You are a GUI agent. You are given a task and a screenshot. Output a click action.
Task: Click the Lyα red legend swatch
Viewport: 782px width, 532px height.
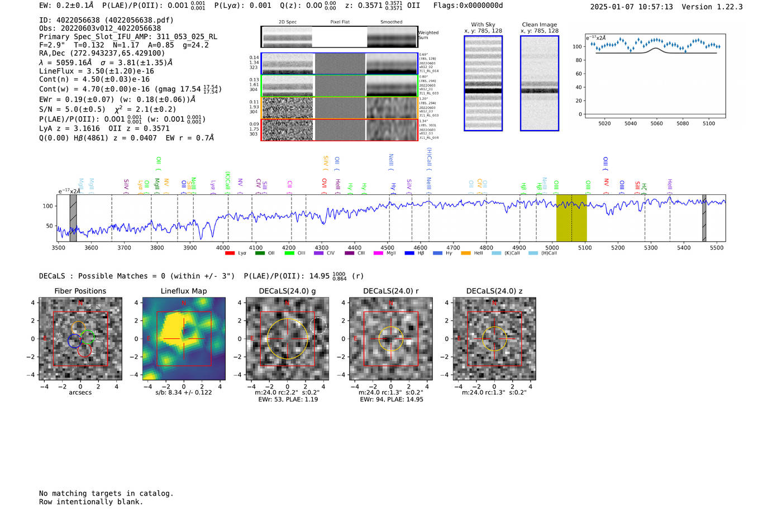230,253
